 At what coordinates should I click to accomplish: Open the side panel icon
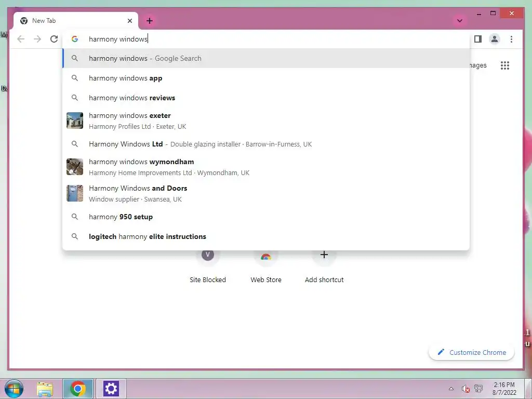(478, 39)
